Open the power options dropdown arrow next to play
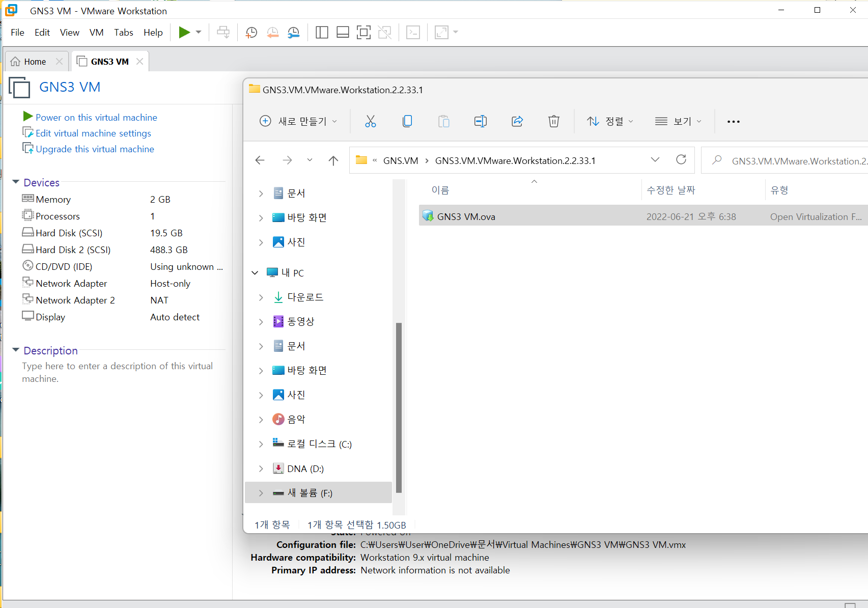868x608 pixels. coord(199,33)
